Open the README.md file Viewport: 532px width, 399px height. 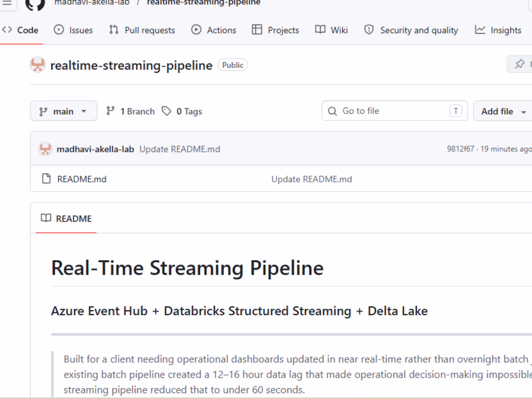82,179
